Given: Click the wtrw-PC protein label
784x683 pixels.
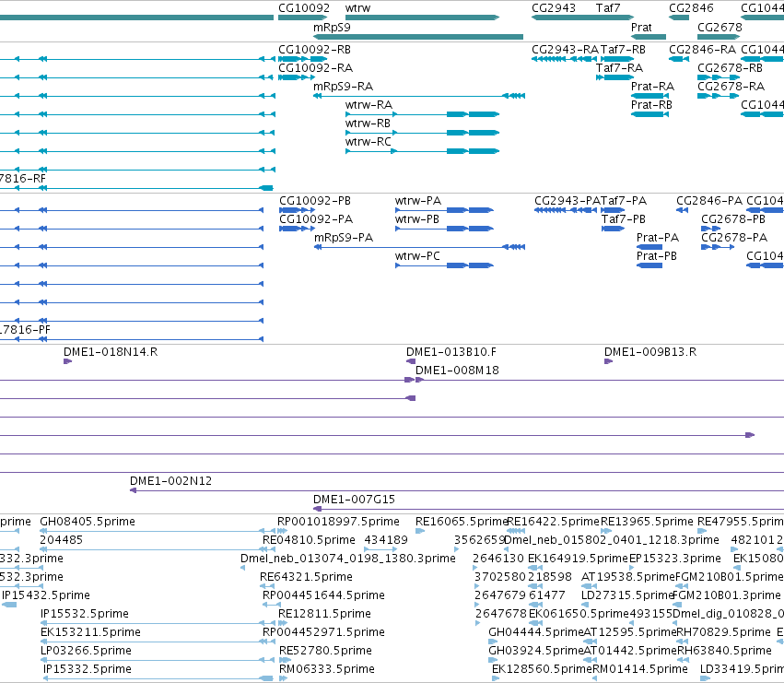Looking at the screenshot, I should click(x=417, y=256).
